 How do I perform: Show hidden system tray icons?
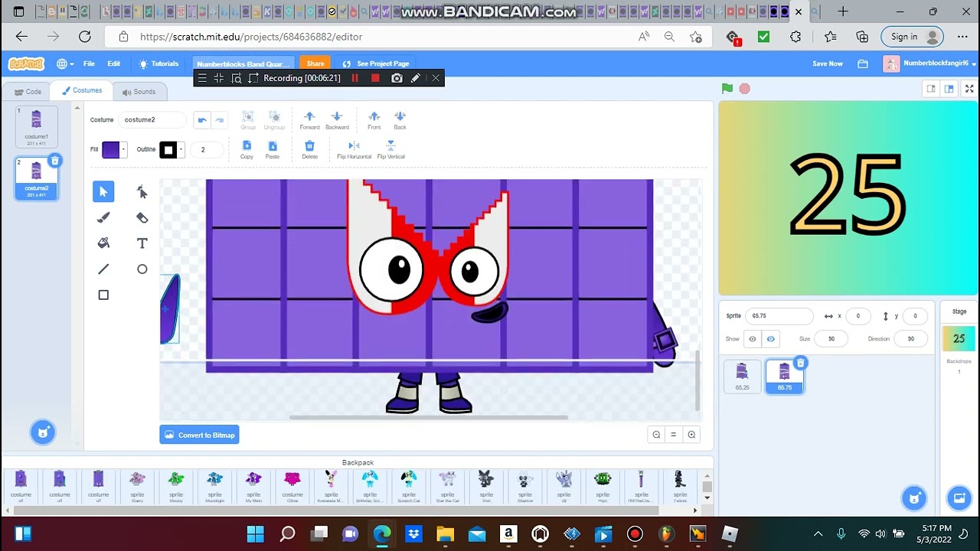818,534
